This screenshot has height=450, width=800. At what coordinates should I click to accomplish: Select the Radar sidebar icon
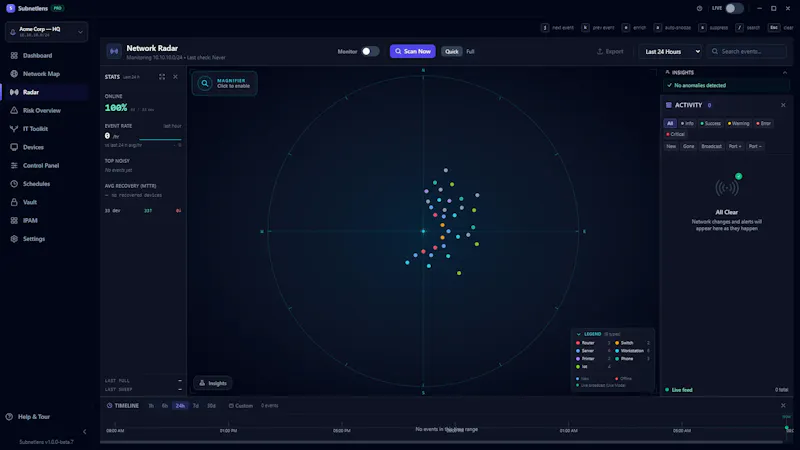[14, 92]
